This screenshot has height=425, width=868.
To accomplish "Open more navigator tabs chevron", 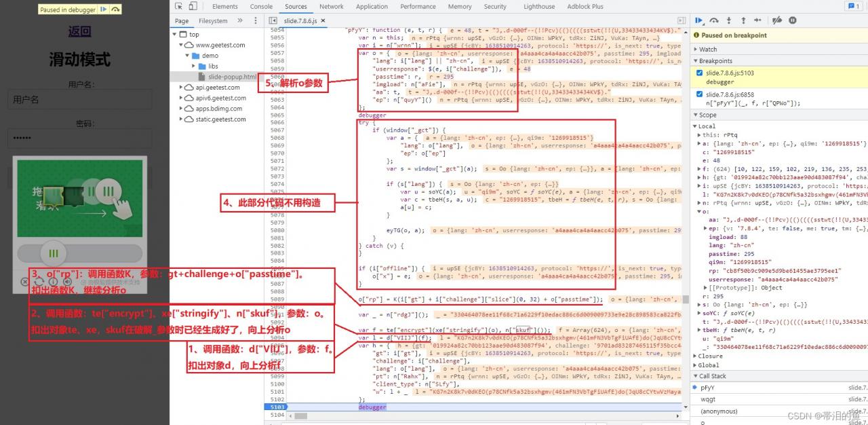I will (x=240, y=21).
